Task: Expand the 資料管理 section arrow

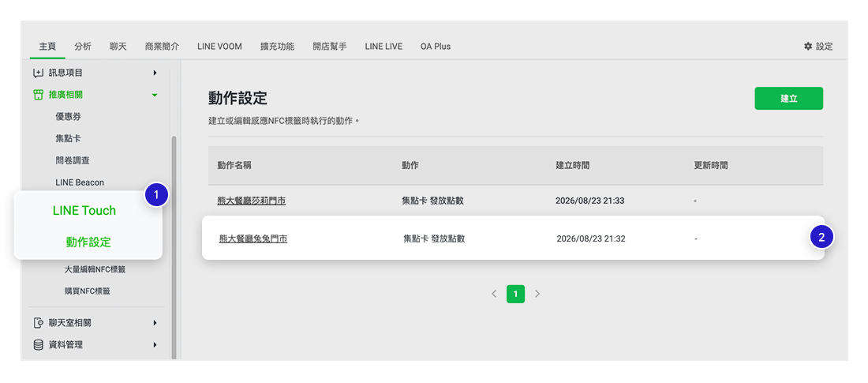Action: pos(155,345)
